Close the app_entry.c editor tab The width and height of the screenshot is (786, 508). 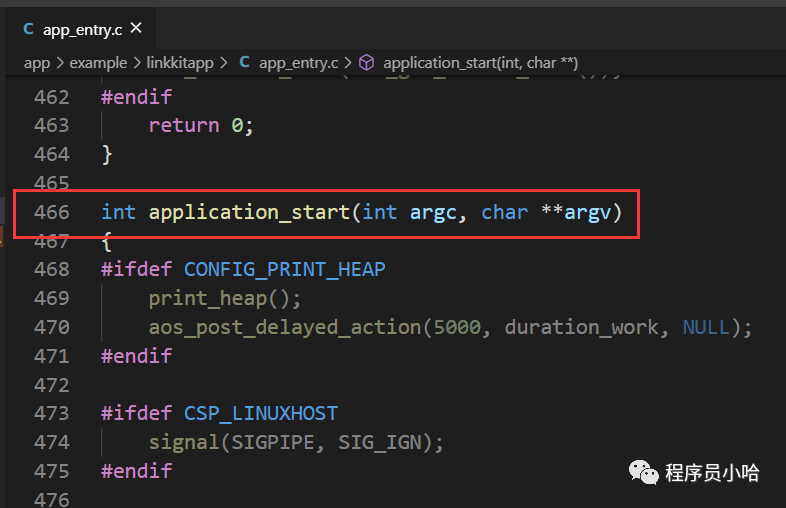pyautogui.click(x=136, y=29)
